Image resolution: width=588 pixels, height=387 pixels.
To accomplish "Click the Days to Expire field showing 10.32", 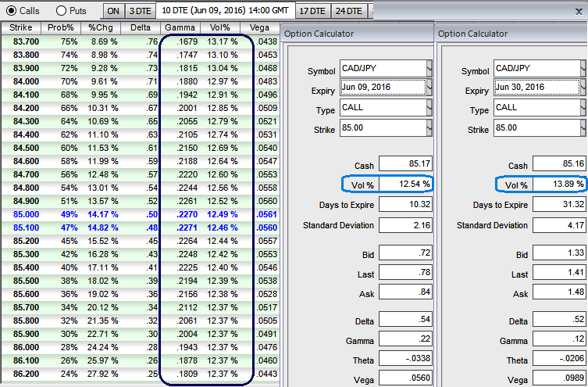I will pyautogui.click(x=405, y=205).
